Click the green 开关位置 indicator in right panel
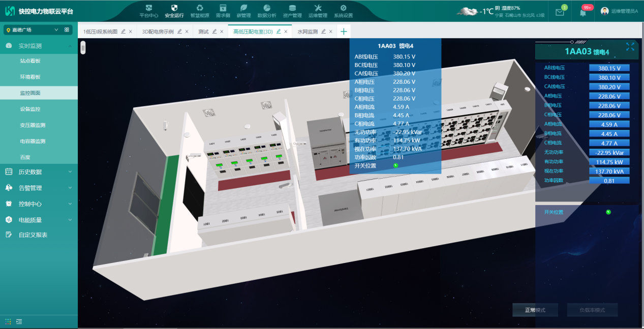Image resolution: width=644 pixels, height=329 pixels. pyautogui.click(x=608, y=212)
